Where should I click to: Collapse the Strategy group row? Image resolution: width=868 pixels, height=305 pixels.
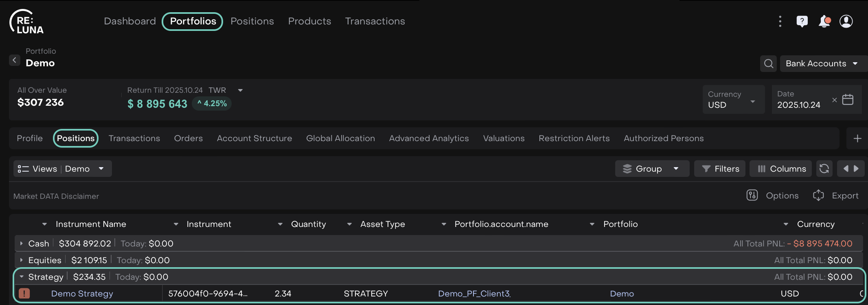point(22,277)
